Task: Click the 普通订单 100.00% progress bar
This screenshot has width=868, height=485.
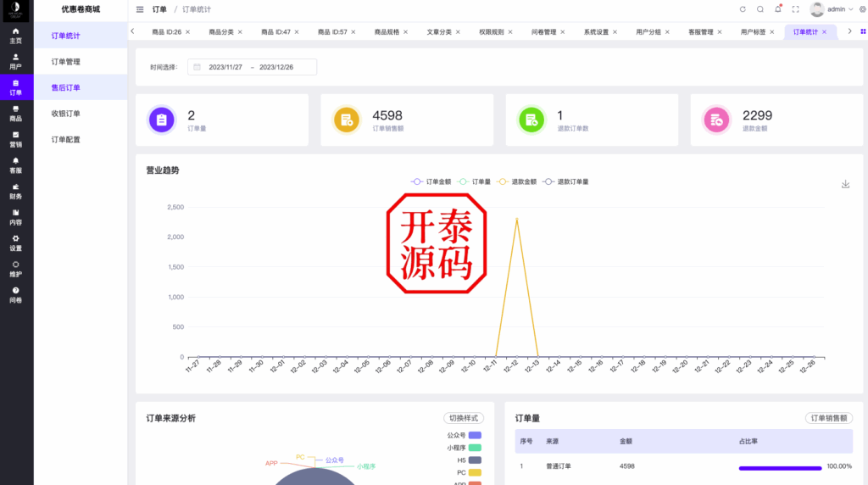Action: point(780,468)
